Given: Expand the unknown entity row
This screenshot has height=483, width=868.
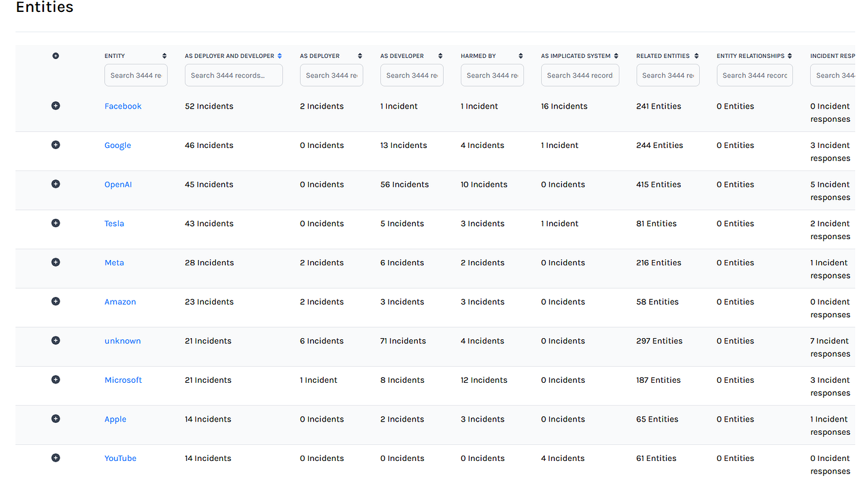Looking at the screenshot, I should coord(55,340).
